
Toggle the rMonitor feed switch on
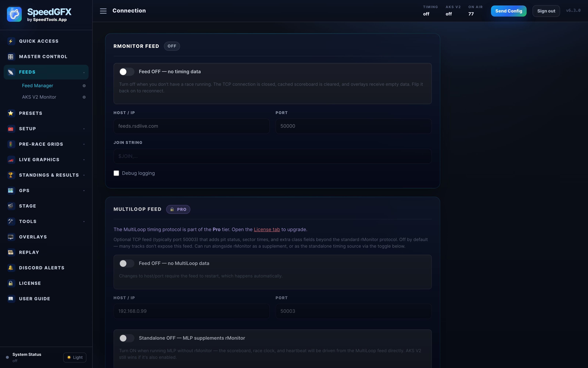tap(127, 72)
